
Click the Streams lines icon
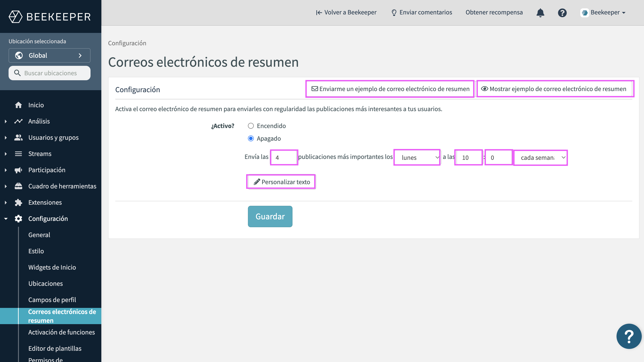(18, 154)
